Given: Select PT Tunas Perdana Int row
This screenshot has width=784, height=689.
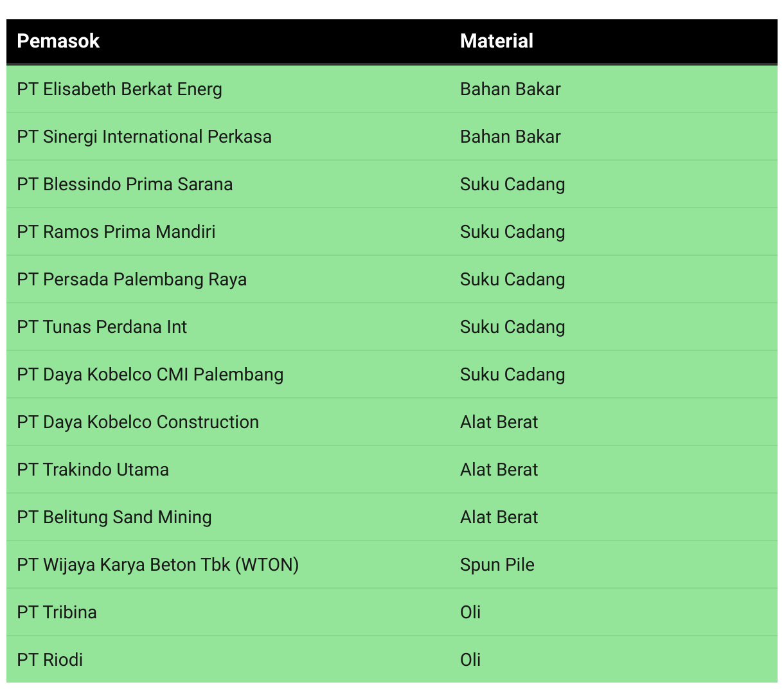Looking at the screenshot, I should point(392,327).
